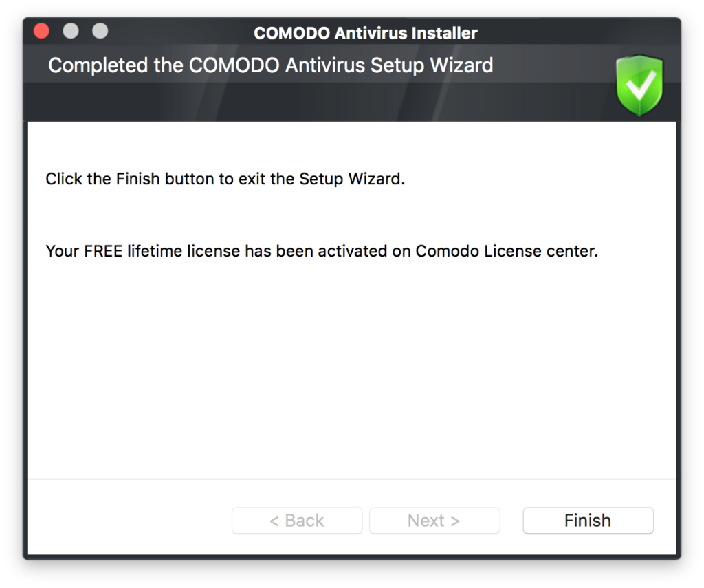Close the installer with the red button

click(x=42, y=31)
